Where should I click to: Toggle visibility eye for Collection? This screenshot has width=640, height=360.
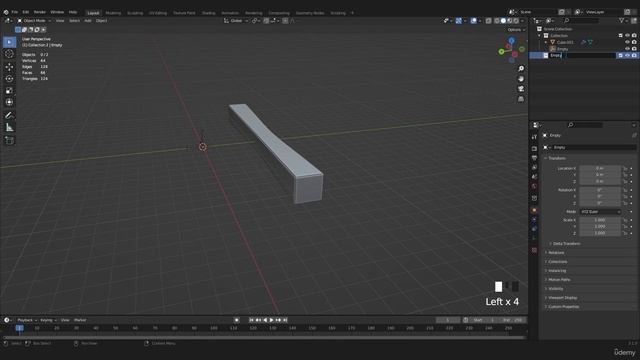coord(627,36)
